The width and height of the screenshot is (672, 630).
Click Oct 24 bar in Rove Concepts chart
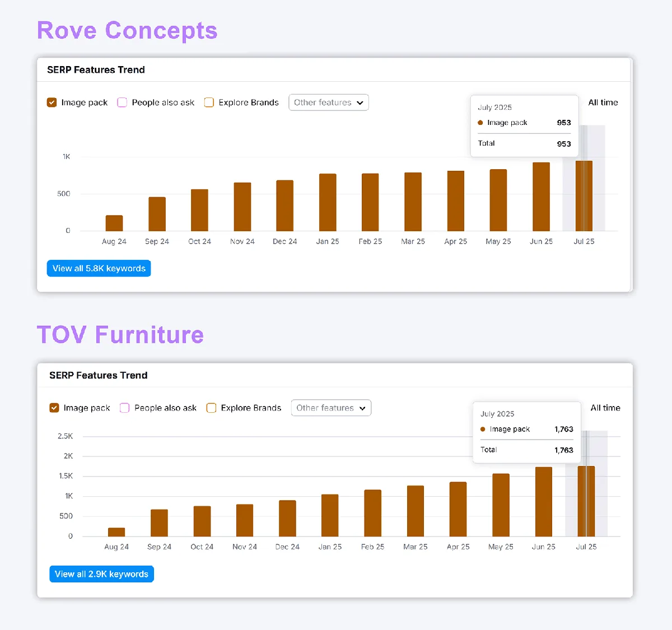(199, 210)
